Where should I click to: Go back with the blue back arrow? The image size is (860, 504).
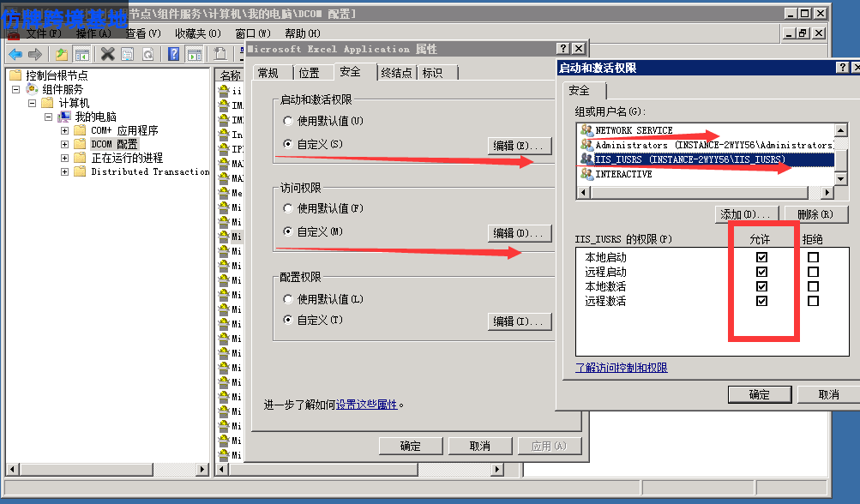(x=15, y=54)
